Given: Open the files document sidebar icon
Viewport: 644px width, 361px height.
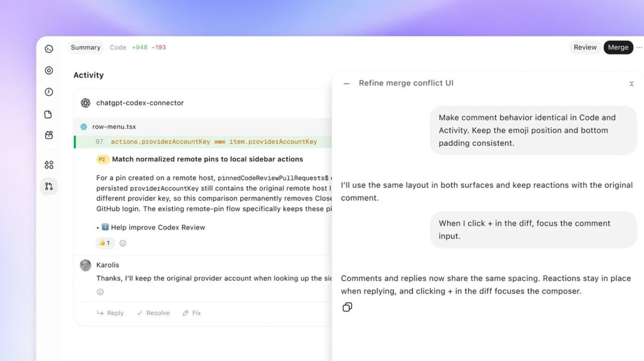Looking at the screenshot, I should (49, 114).
